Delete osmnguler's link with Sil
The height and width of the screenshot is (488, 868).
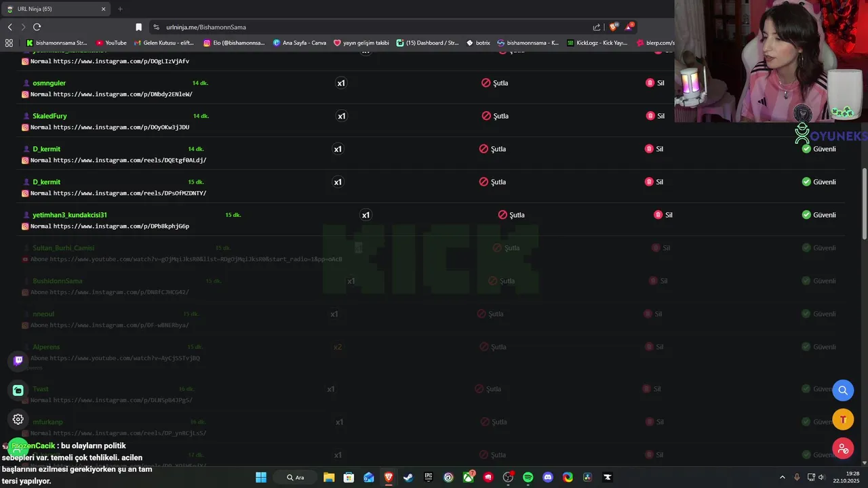coord(655,83)
